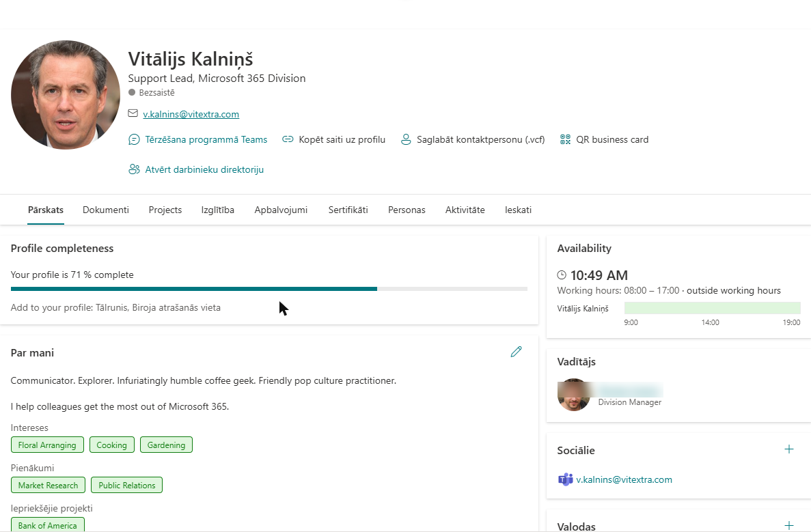Click the Iepriekšējie projekti label
This screenshot has height=532, width=811.
click(52, 508)
